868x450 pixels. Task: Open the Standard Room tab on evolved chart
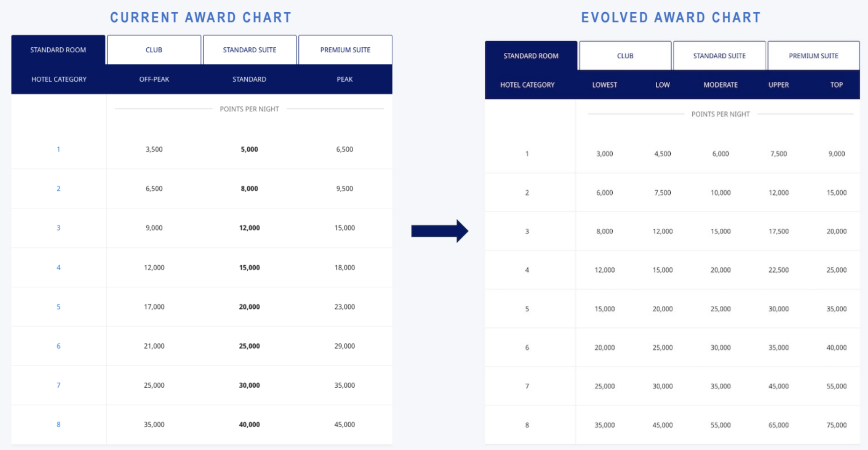[531, 55]
